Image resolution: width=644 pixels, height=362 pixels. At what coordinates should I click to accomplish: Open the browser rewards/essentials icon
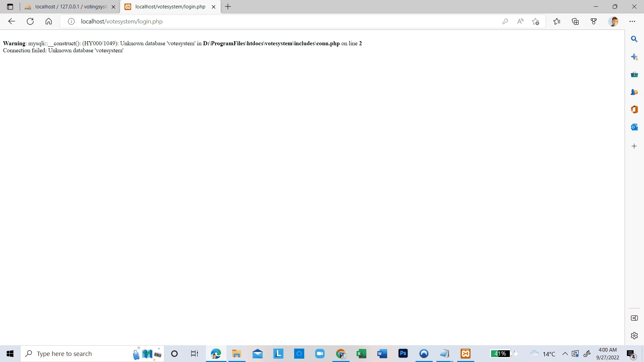594,21
